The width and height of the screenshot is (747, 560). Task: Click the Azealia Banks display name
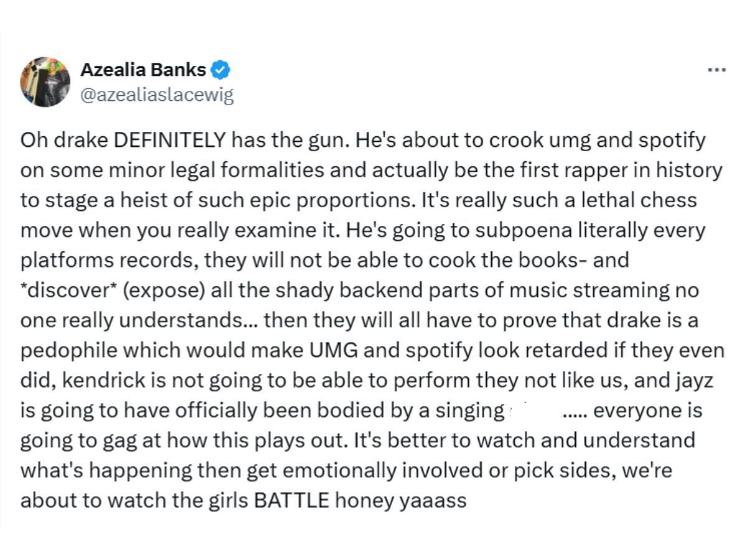[x=143, y=70]
